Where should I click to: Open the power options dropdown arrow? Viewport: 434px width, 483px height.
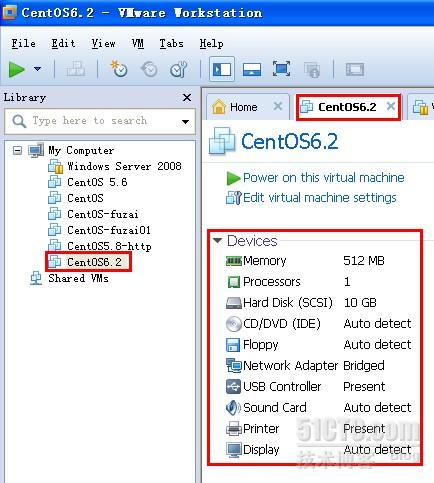[37, 69]
